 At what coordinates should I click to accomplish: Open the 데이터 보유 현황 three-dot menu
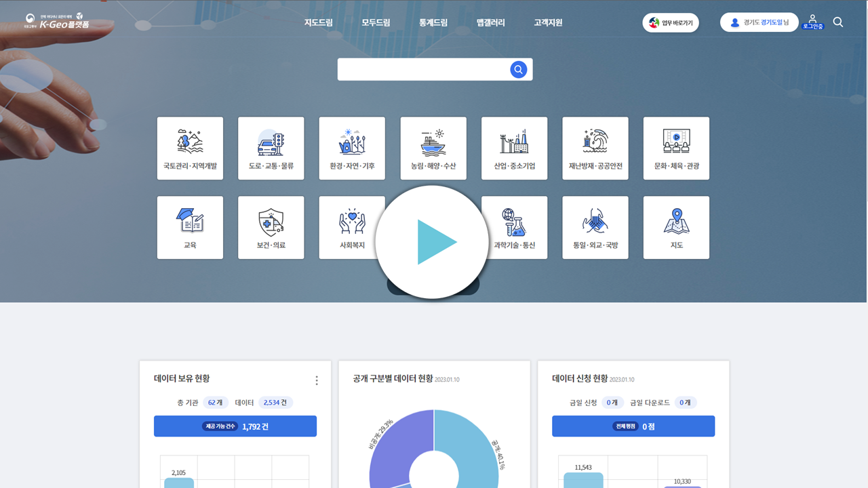[316, 380]
